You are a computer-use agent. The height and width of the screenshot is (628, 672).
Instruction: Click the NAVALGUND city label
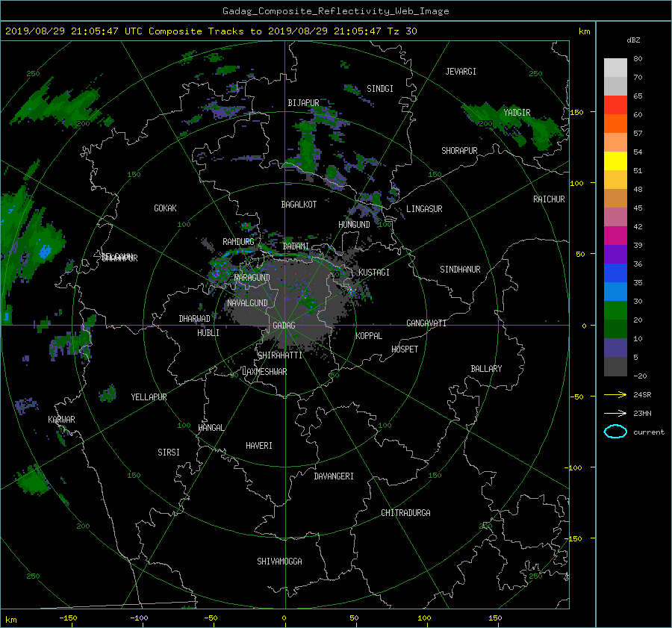[247, 303]
